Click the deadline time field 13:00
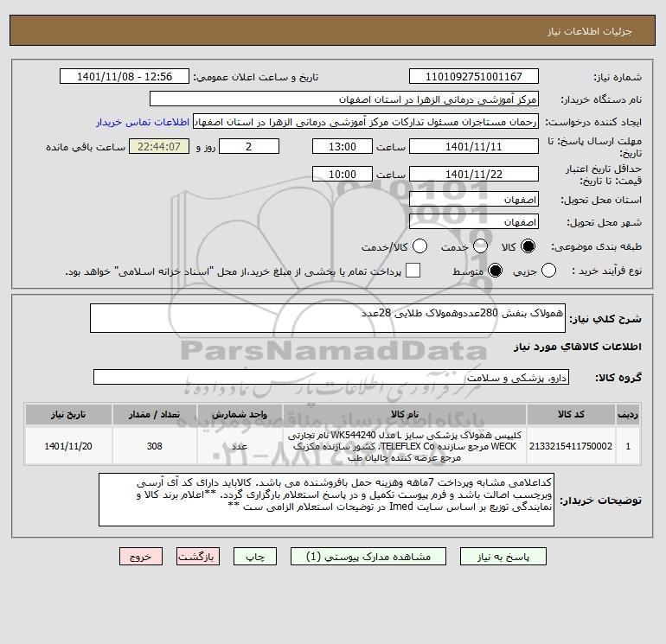This screenshot has width=666, height=644. click(x=343, y=146)
